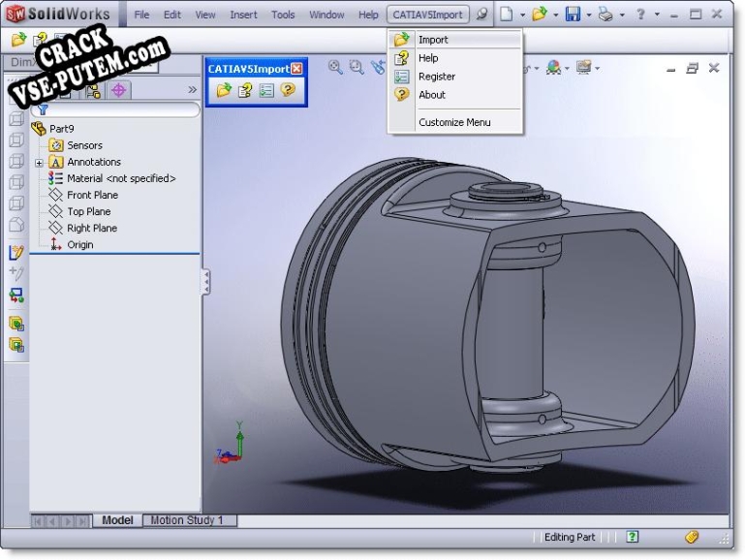Close the floating CATIAV5Import toolbar
The height and width of the screenshot is (560, 745).
point(296,69)
